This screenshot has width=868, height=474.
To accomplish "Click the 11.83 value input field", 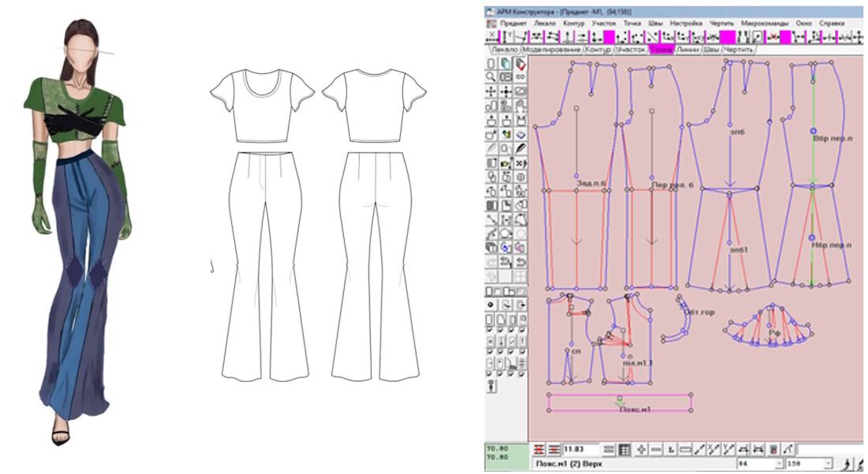I will click(577, 450).
